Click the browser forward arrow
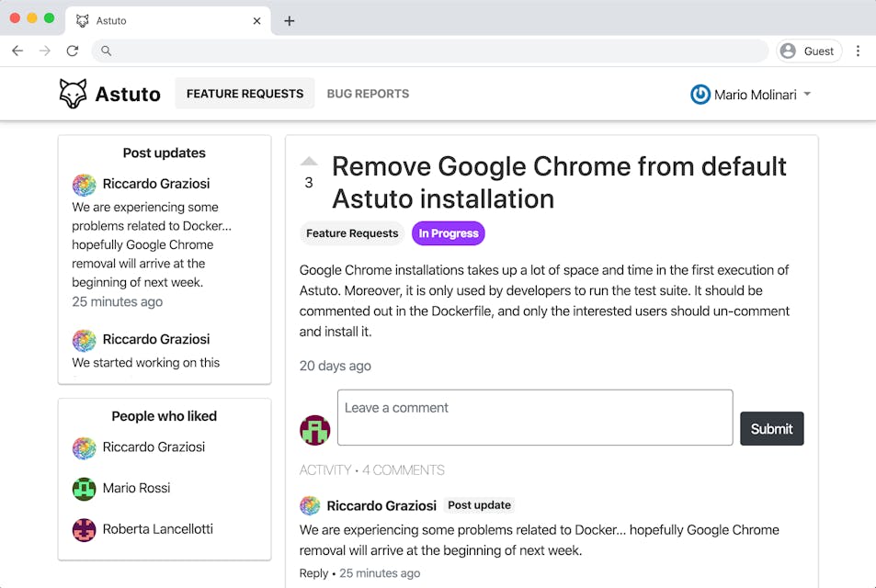This screenshot has height=588, width=876. tap(45, 51)
